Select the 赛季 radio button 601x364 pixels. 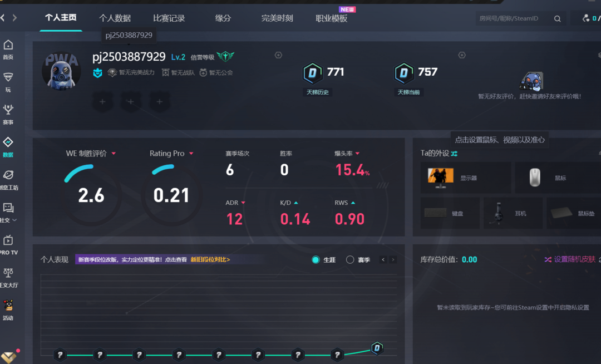(x=350, y=260)
